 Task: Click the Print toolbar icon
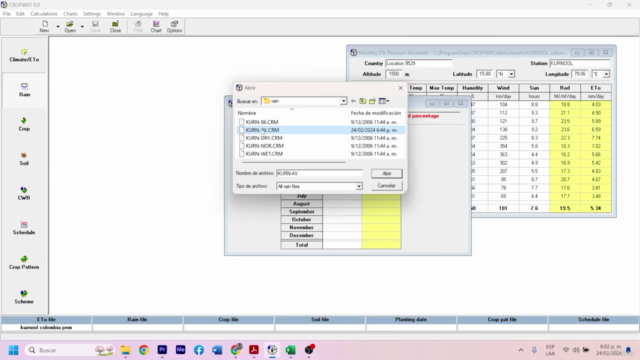138,27
